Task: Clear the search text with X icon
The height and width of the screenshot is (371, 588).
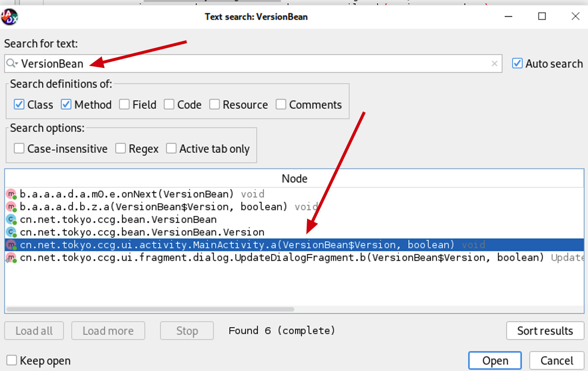Action: [x=494, y=64]
